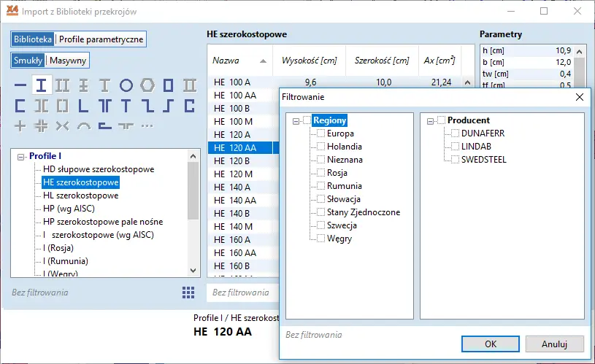595x364 pixels.
Task: Collapse the Regiony tree node
Action: click(x=296, y=120)
